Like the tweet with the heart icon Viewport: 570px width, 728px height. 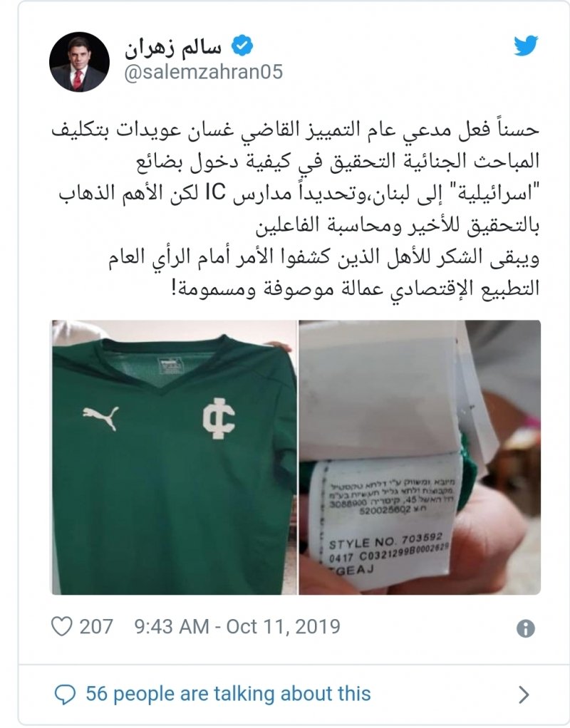click(62, 626)
